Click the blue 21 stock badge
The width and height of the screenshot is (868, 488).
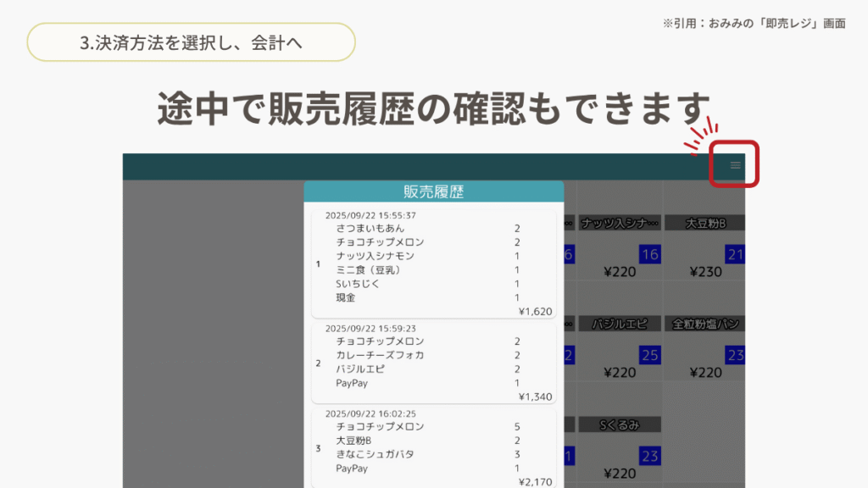pyautogui.click(x=735, y=255)
